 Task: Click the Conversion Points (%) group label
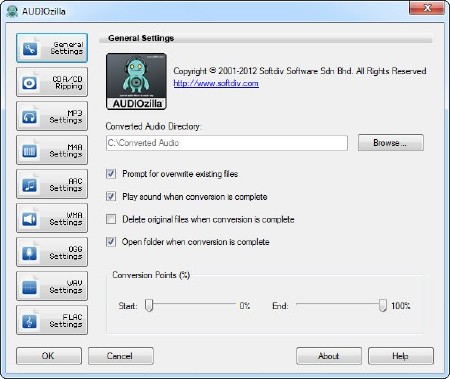[x=151, y=275]
